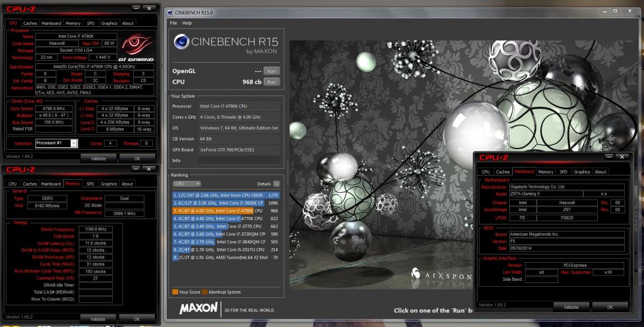
Task: Open SPD tab in the Mainboard CPU-Z window
Action: (563, 172)
